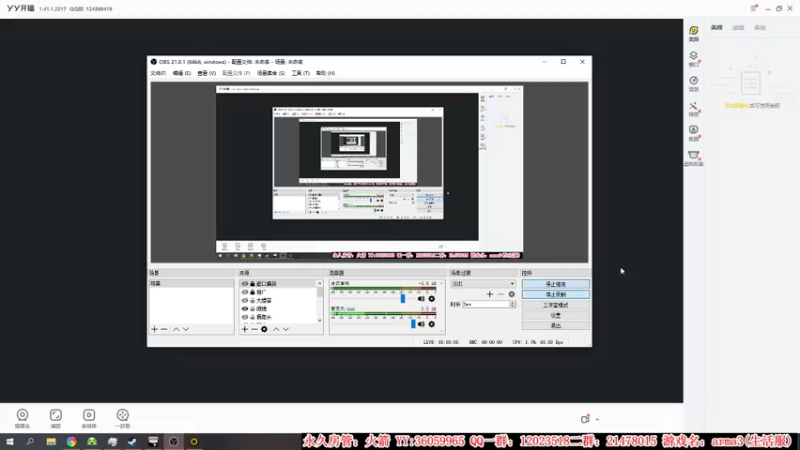Open OBS 场景集合(S) menu

[271, 73]
